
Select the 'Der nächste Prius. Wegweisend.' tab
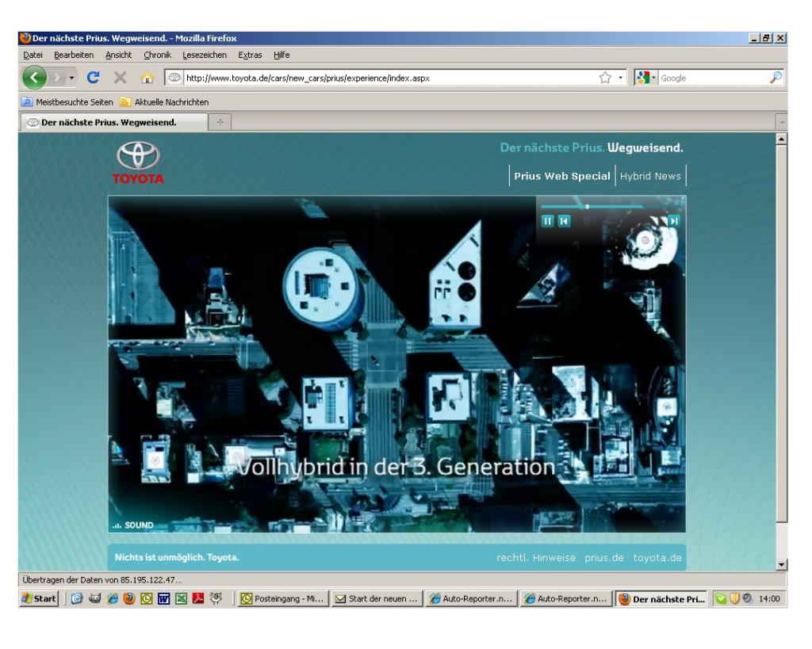114,122
